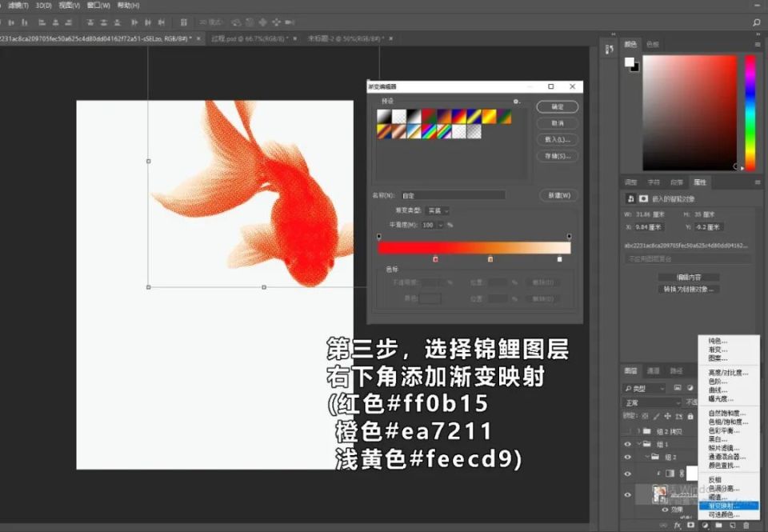Screen dimensions: 768x532
Task: Click the collapsed panel icon beside Color panel
Action: tap(609, 49)
